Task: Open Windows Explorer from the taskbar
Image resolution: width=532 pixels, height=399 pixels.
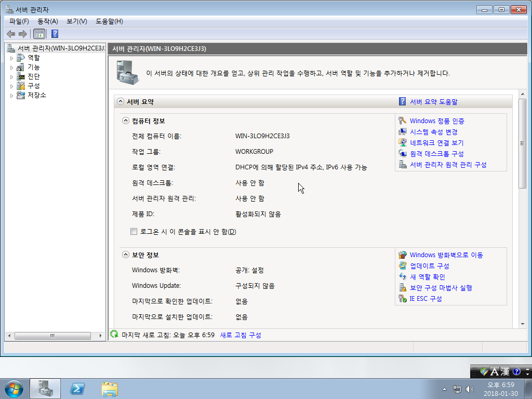Action: click(110, 389)
